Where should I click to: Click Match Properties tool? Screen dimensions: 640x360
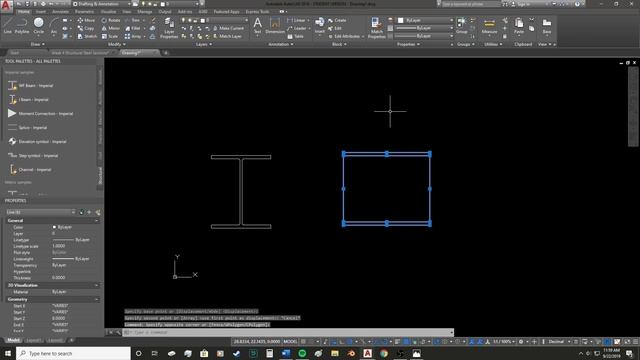[x=376, y=28]
